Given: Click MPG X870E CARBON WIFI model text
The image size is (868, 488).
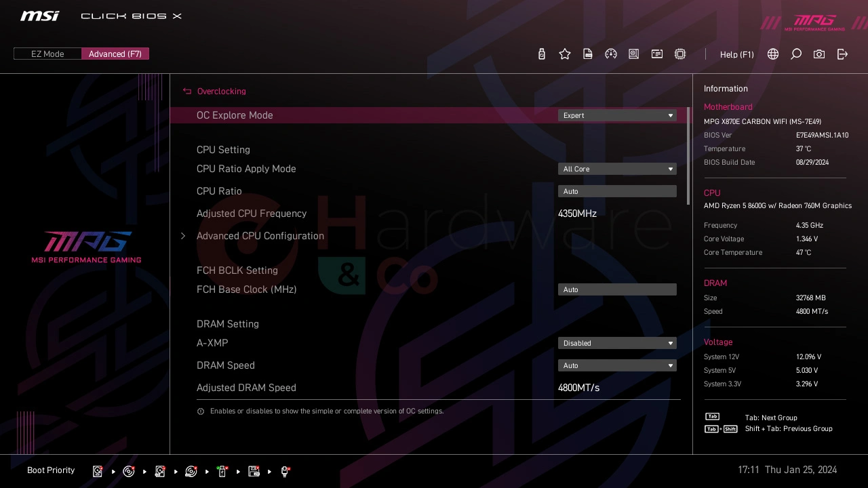Looking at the screenshot, I should coord(762,122).
